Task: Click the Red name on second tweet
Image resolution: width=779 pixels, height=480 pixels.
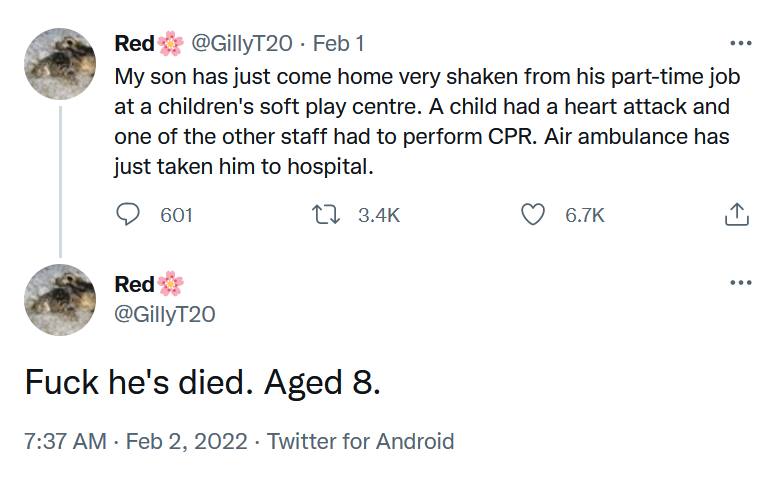Action: (135, 284)
